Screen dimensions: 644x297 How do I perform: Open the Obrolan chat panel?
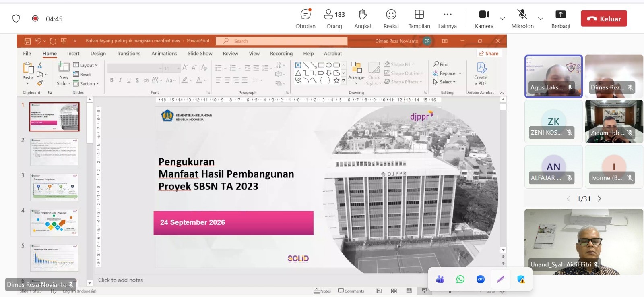[x=305, y=19]
